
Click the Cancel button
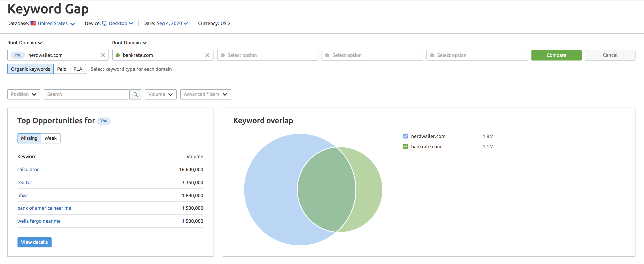(x=610, y=55)
